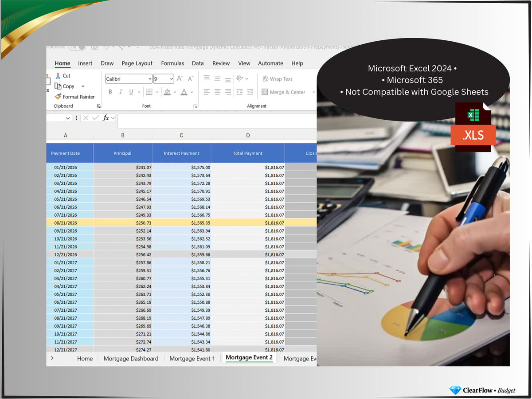Open the Merge & Center dropdown arrow

[313, 92]
